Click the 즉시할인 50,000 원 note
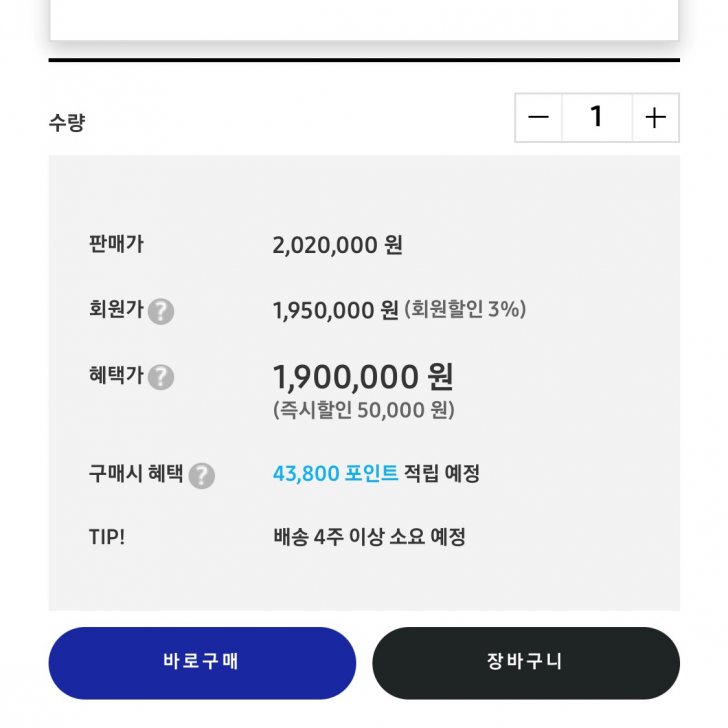 pos(364,410)
